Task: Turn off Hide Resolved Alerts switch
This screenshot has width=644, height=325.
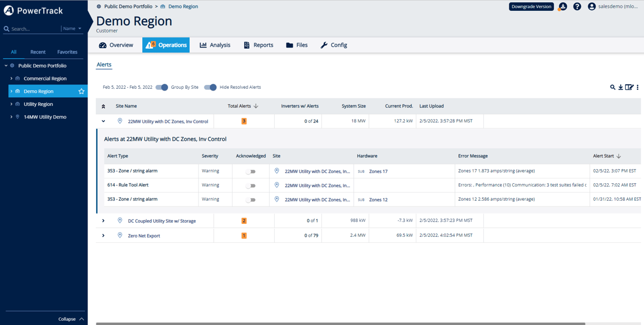Action: [x=210, y=87]
